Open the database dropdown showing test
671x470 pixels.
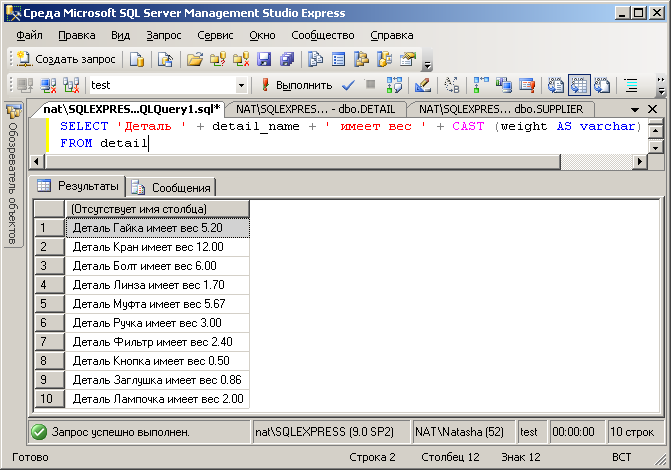(168, 85)
